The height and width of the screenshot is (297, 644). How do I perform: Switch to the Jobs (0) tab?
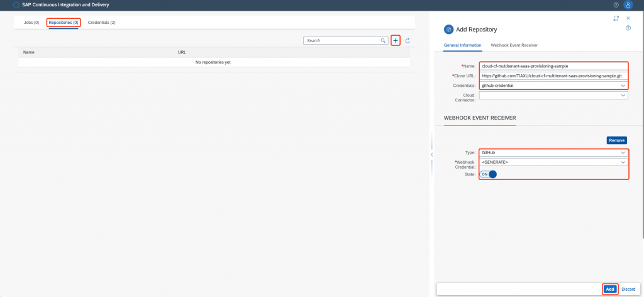31,23
